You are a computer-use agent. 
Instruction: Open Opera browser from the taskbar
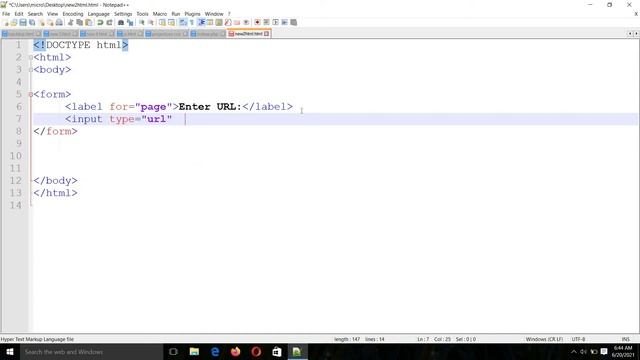[x=256, y=352]
